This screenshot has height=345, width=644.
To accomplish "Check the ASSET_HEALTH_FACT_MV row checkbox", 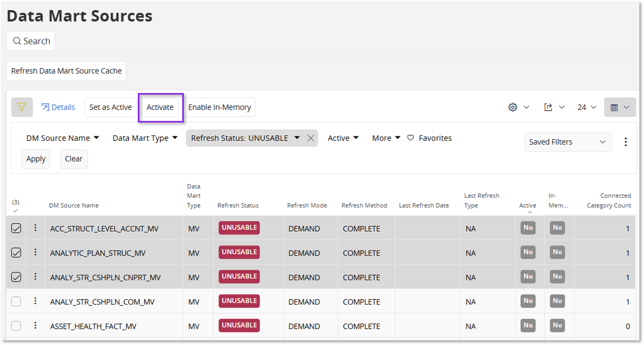I will point(16,326).
